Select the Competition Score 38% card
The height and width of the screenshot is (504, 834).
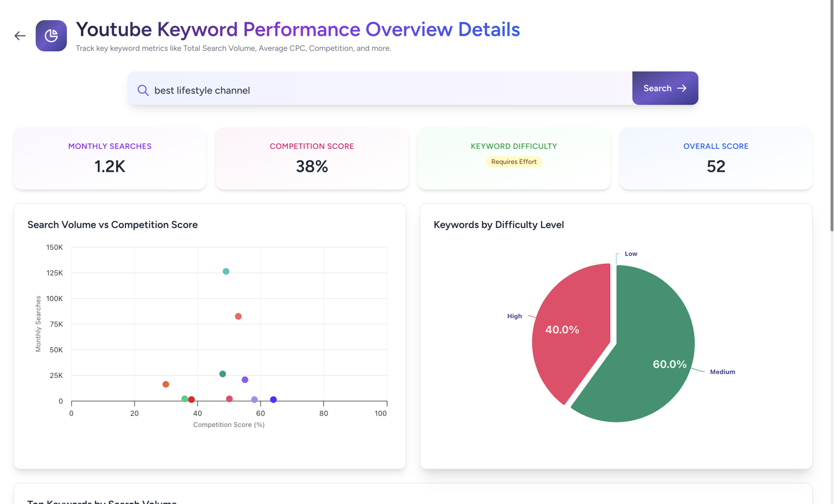click(312, 158)
